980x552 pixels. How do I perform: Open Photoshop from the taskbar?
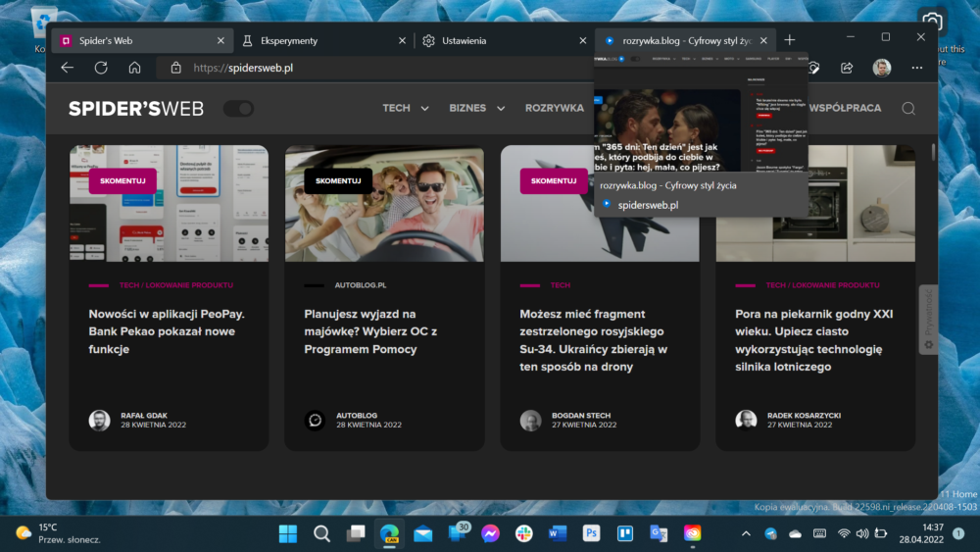point(591,534)
